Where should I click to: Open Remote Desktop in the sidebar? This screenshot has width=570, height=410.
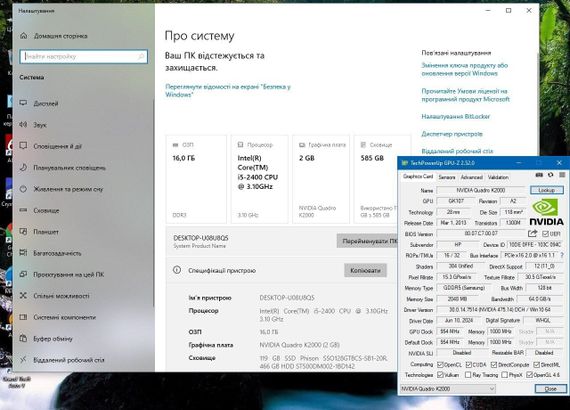62,360
